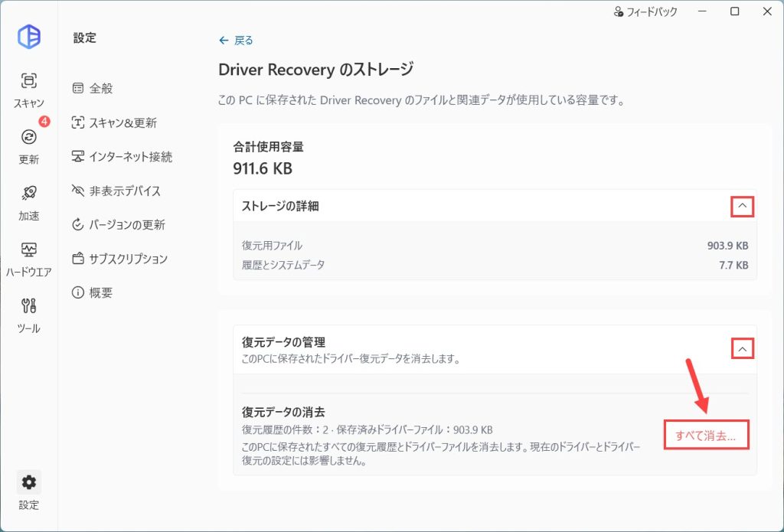Click the 合計使用容量 heading
784x532 pixels.
(269, 147)
